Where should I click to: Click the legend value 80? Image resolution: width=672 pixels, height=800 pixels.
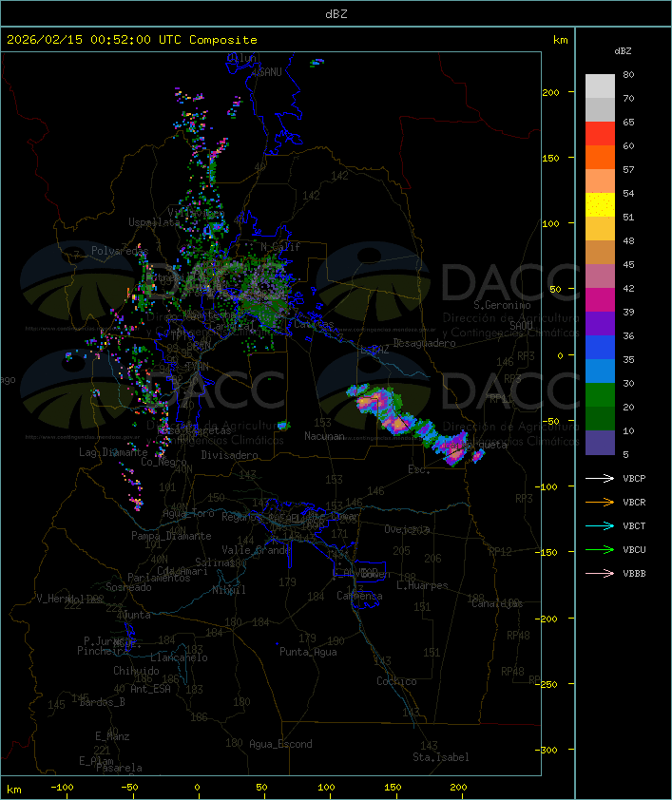pyautogui.click(x=628, y=74)
